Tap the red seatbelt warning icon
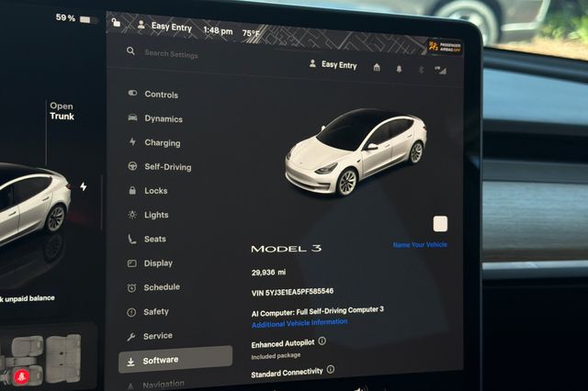This screenshot has height=391, width=588. pyautogui.click(x=20, y=376)
